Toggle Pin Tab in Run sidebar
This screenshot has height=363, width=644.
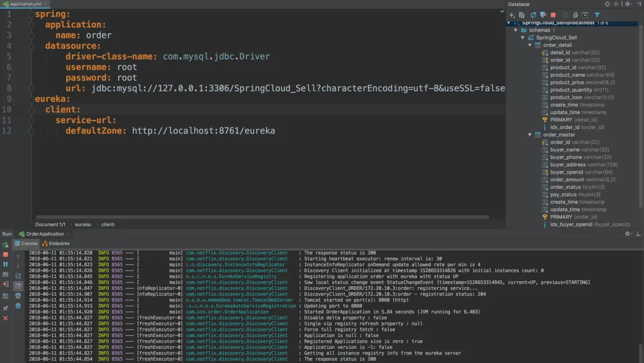(6, 308)
